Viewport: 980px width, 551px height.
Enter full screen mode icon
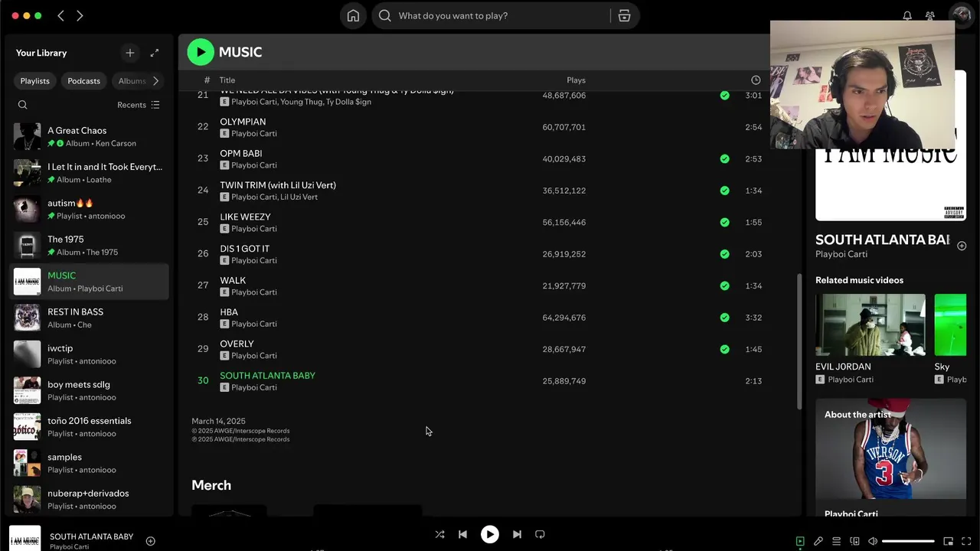[966, 541]
